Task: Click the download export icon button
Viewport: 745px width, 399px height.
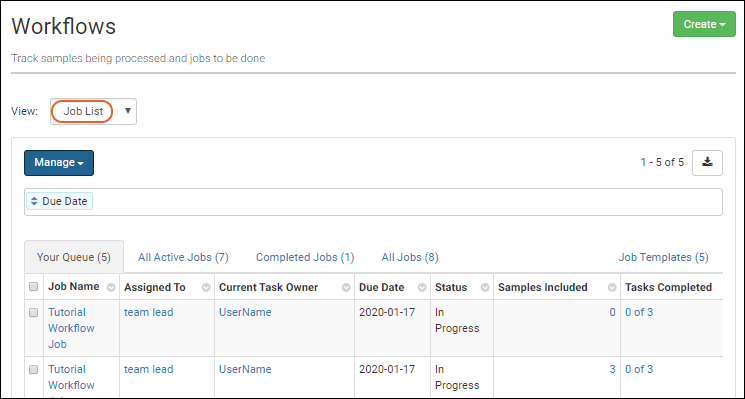Action: 707,163
